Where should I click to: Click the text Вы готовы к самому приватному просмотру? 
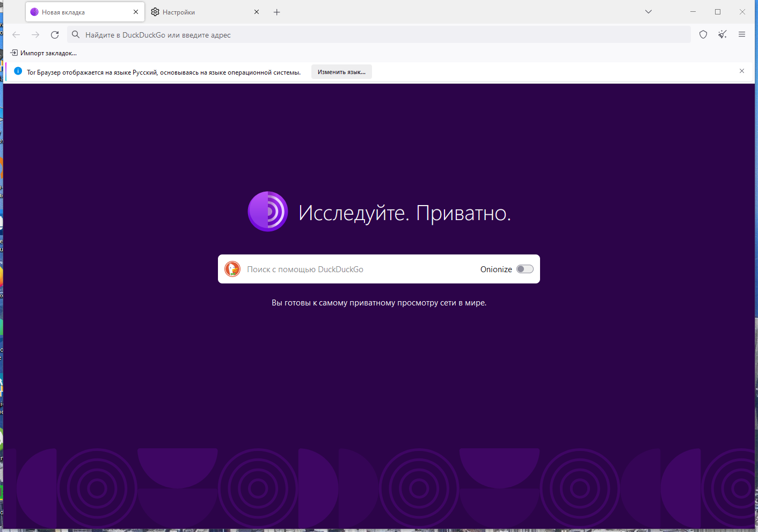point(379,303)
